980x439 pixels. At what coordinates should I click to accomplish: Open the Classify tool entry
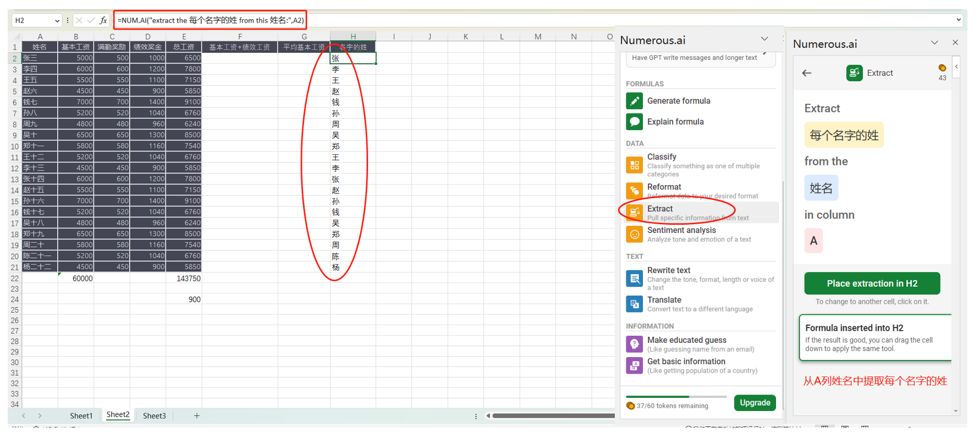coord(702,165)
